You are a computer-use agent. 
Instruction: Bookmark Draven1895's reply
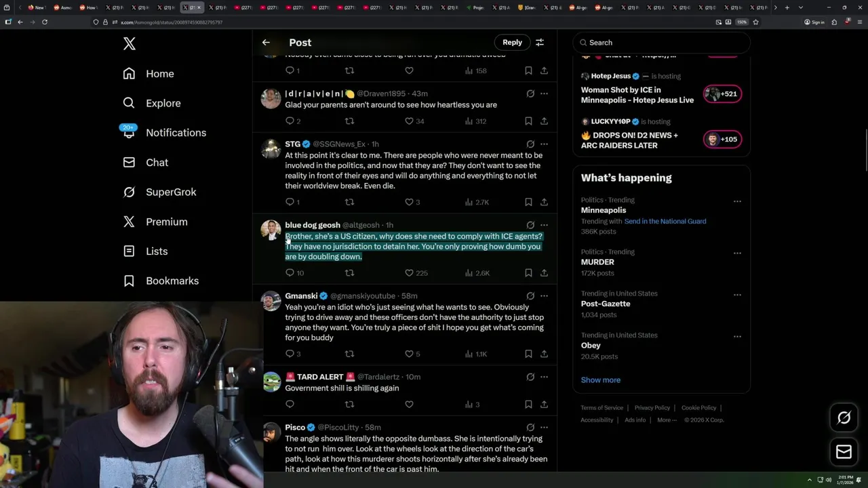click(x=528, y=121)
